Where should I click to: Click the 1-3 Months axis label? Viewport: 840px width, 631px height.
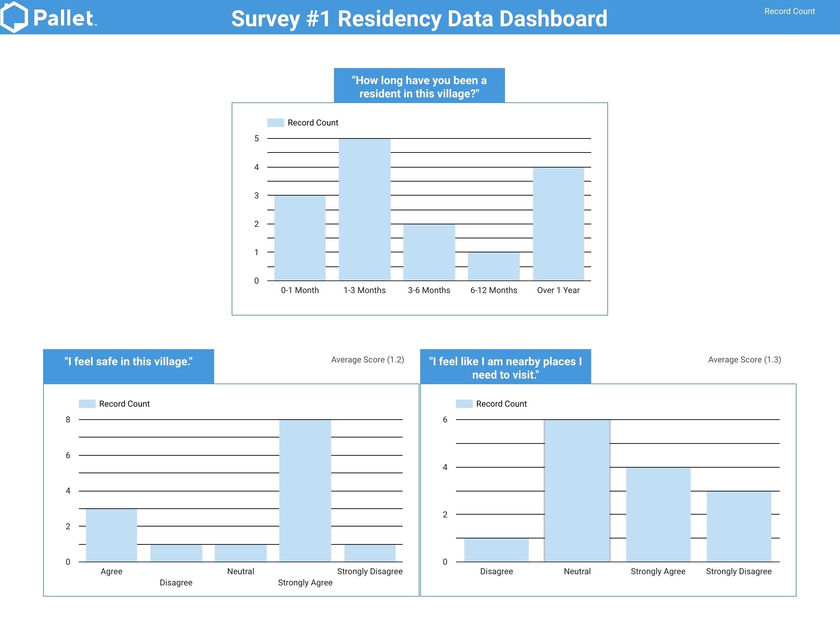tap(364, 290)
